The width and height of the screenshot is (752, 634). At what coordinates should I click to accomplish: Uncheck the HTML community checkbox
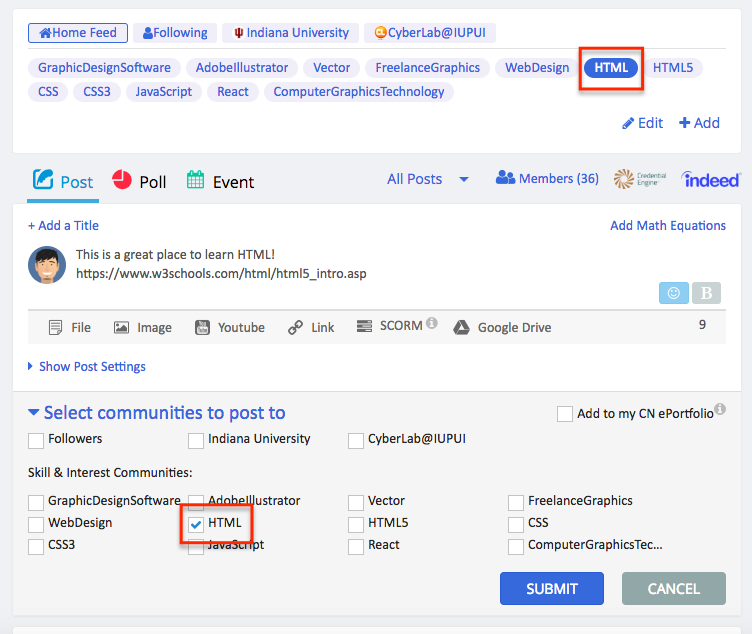pos(196,525)
